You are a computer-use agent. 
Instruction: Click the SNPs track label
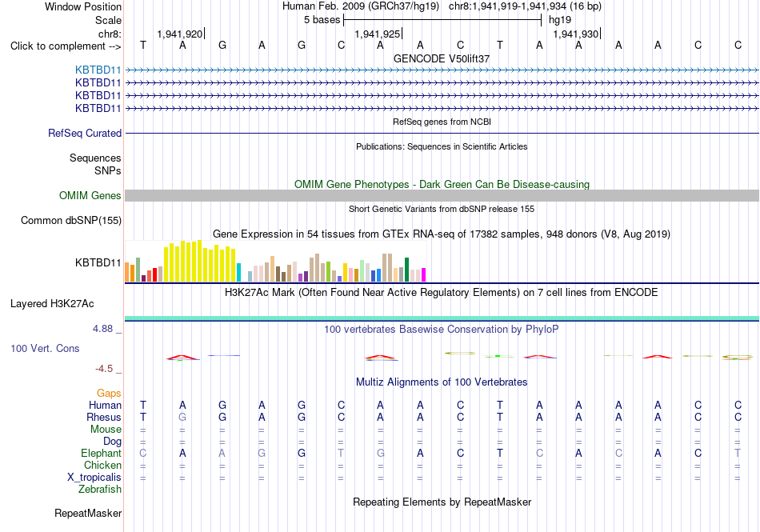[108, 170]
